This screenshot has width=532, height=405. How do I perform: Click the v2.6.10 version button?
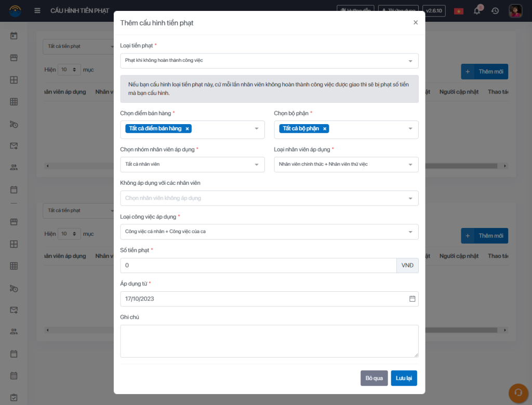[x=434, y=11]
